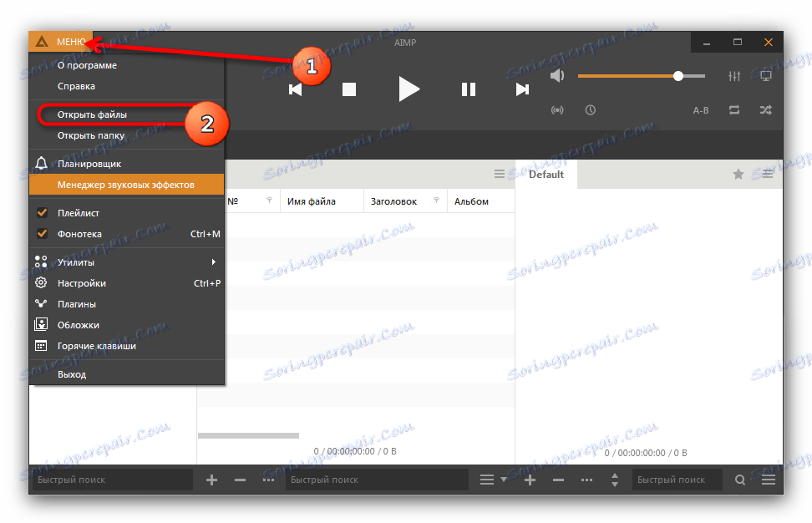
Task: Click minus next to left search
Action: [240, 480]
